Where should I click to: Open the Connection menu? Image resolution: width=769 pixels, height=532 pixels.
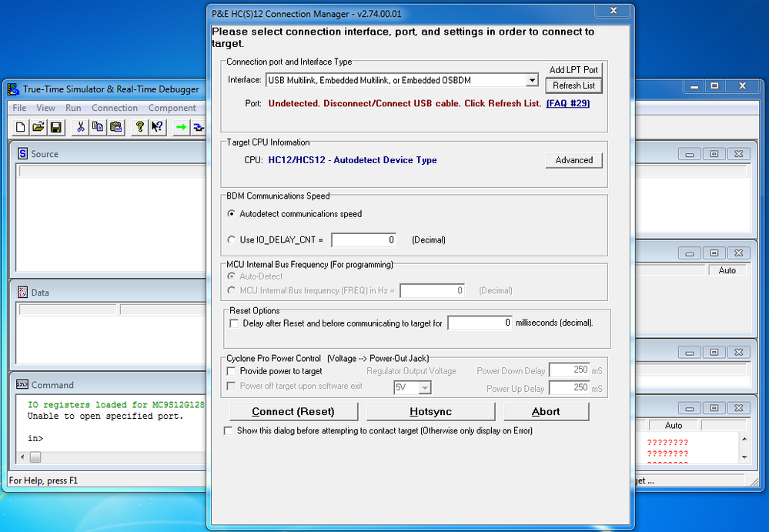[115, 108]
